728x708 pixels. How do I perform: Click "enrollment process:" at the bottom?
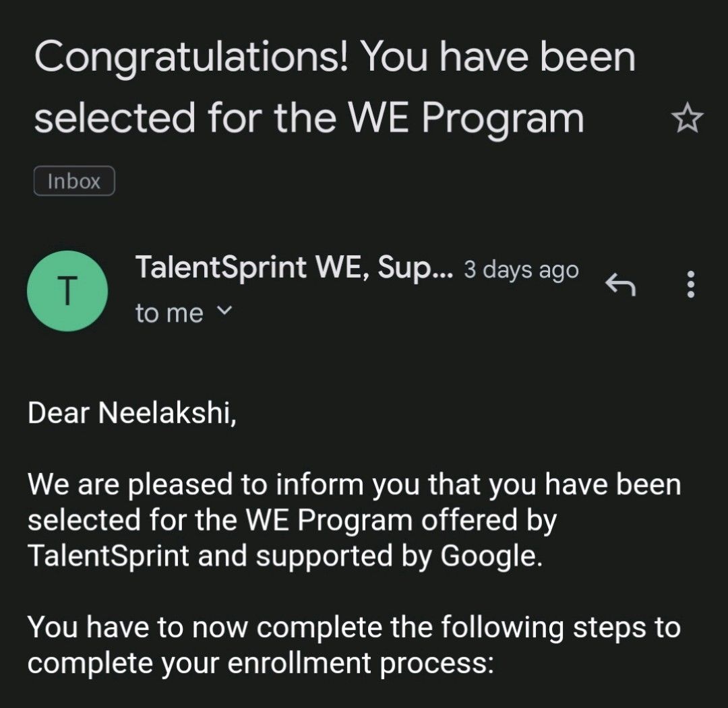[361, 663]
